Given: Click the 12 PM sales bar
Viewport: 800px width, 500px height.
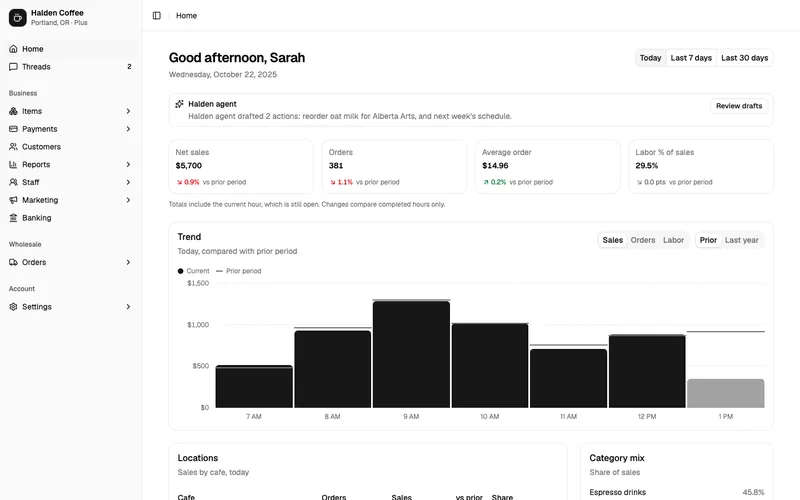Looking at the screenshot, I should 647,371.
